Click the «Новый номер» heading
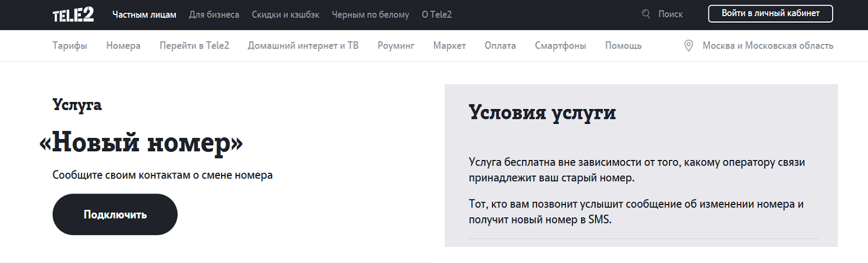Image resolution: width=868 pixels, height=263 pixels. [x=141, y=143]
